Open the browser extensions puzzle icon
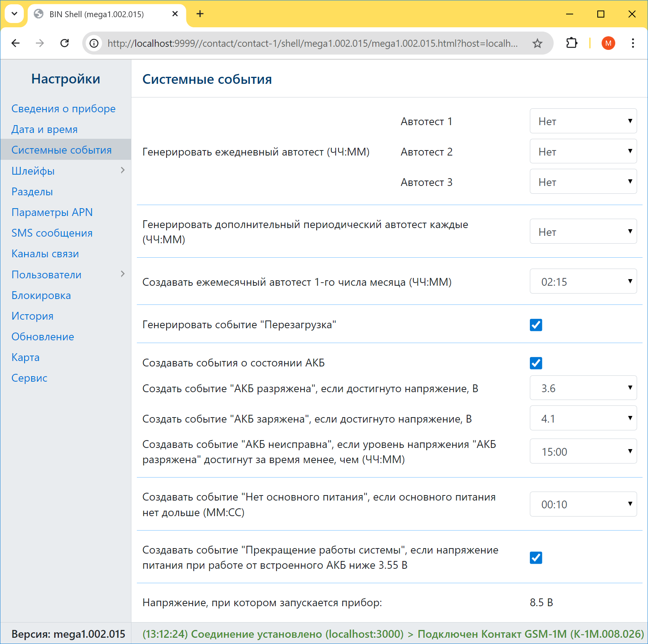This screenshot has width=648, height=644. click(x=571, y=43)
